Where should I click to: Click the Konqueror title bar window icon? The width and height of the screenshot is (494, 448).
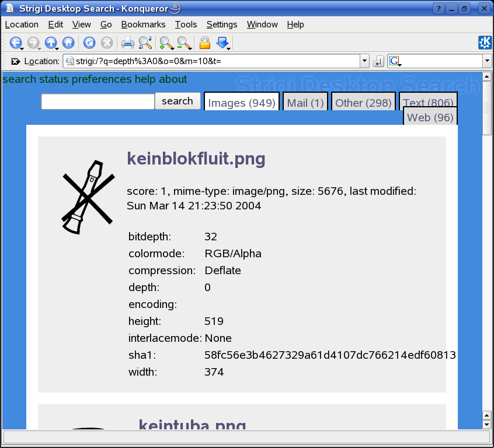point(10,8)
